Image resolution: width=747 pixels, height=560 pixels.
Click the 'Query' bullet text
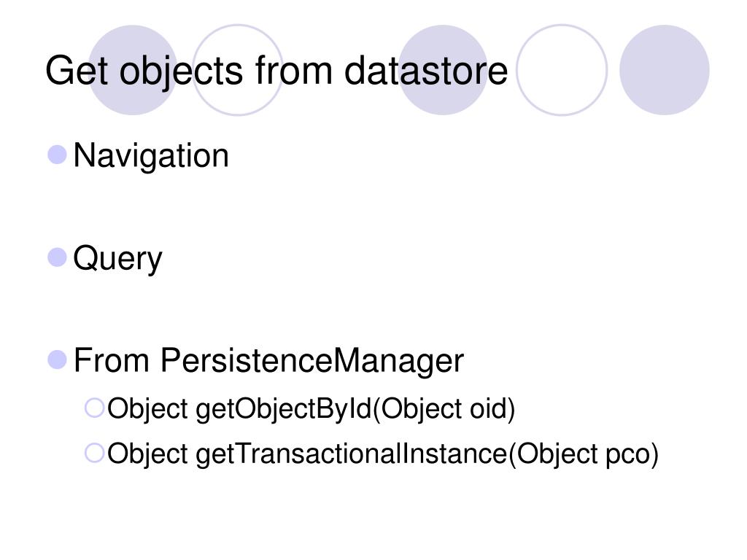coord(117,259)
